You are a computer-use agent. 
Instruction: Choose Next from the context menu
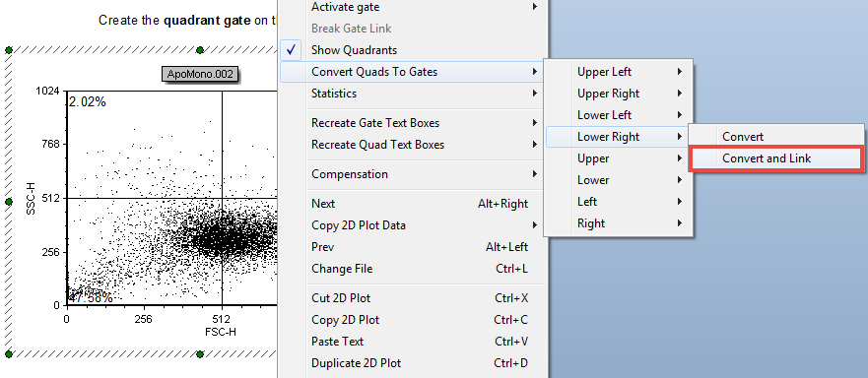coord(413,204)
